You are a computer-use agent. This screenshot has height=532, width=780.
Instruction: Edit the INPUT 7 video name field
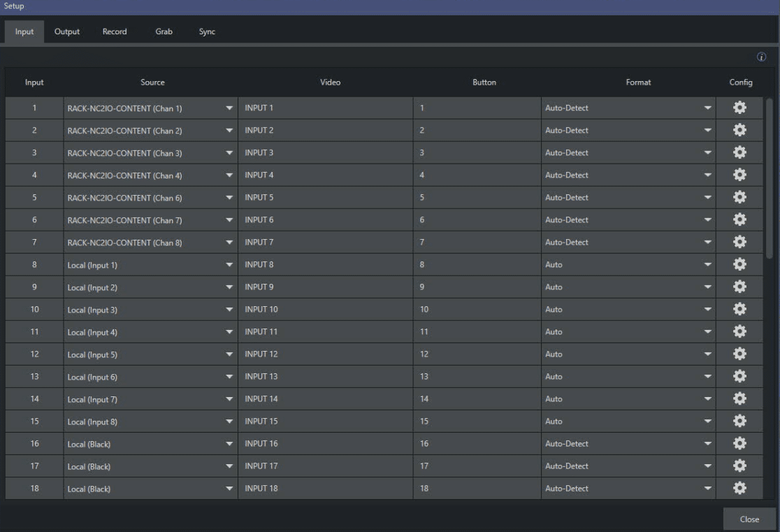click(x=325, y=242)
